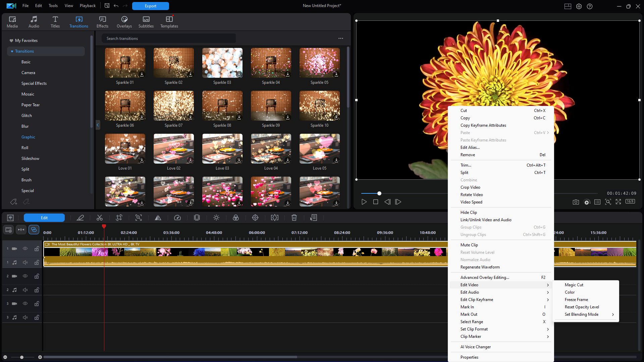Open the Templates room
Screen dimensions: 644x362
pos(169,22)
